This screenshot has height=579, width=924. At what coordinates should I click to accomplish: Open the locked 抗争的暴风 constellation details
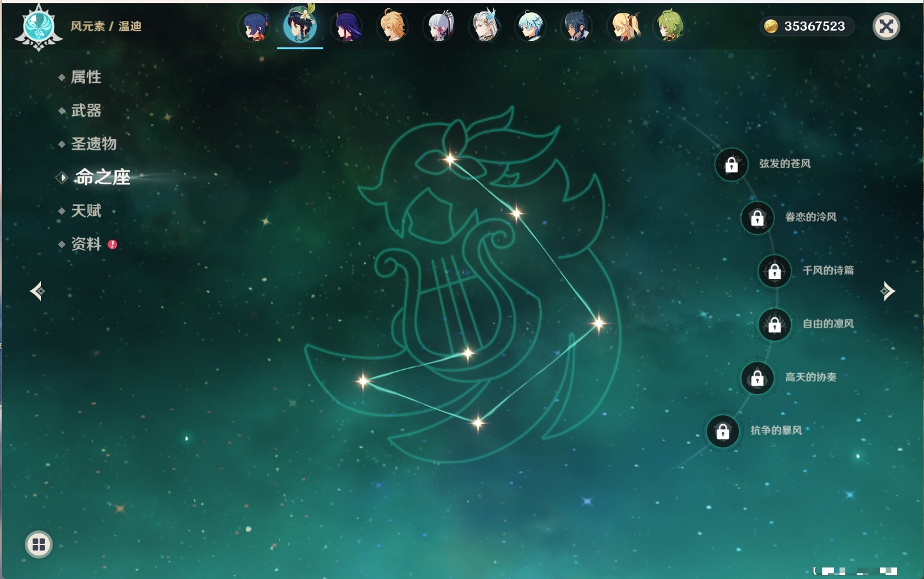coord(723,431)
